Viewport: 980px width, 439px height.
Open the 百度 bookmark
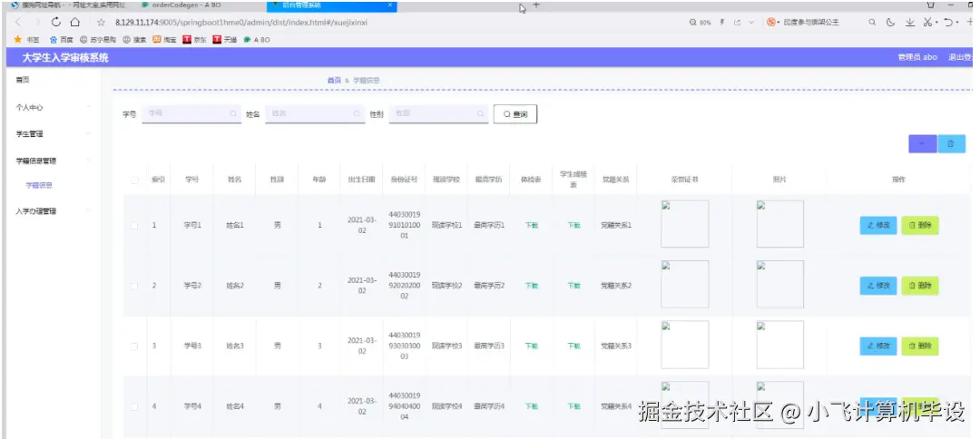click(62, 39)
